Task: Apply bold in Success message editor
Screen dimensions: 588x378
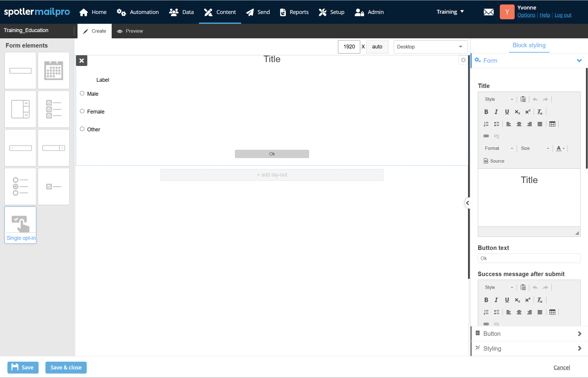Action: point(486,300)
